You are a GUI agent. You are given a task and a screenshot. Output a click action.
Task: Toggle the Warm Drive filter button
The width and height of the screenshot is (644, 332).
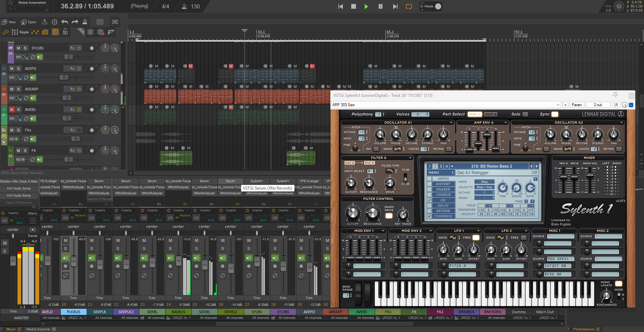coord(389,216)
